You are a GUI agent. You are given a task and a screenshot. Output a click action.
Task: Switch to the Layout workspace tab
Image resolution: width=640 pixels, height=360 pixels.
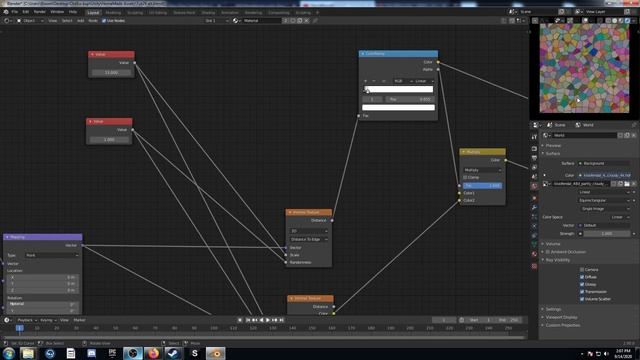pyautogui.click(x=93, y=13)
